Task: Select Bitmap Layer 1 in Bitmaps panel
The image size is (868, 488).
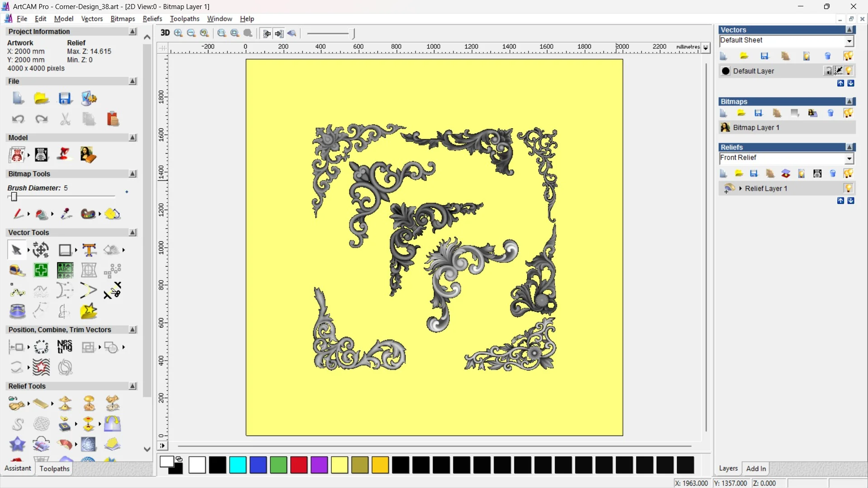Action: 756,127
